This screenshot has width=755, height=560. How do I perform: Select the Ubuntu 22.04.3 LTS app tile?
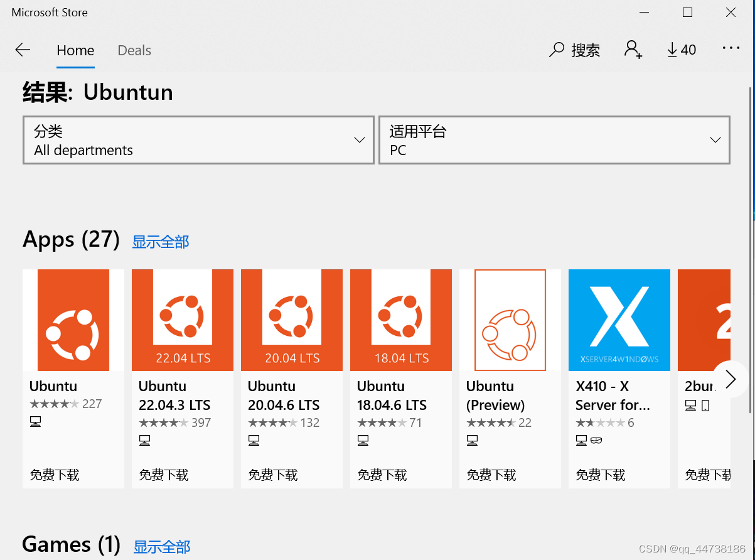(x=182, y=320)
